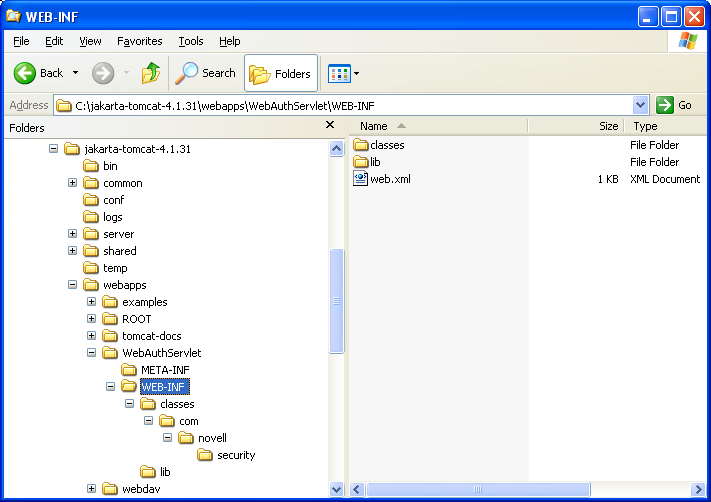Expand the ROOT folder node

[x=92, y=319]
